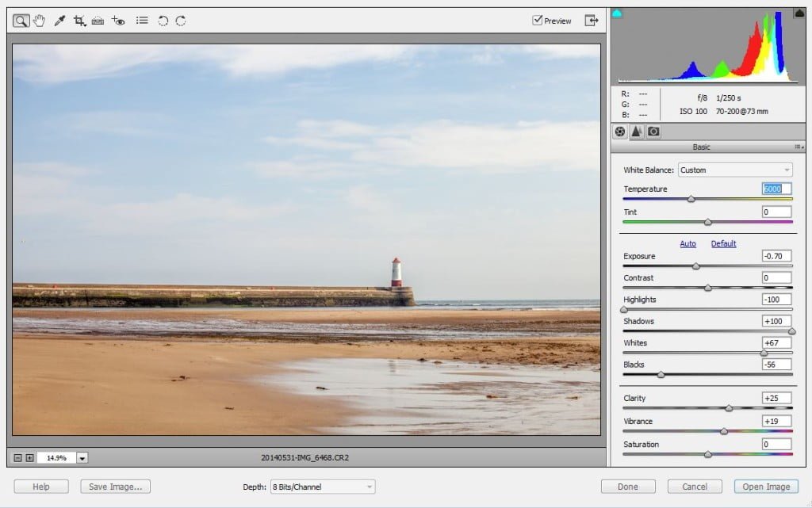This screenshot has width=812, height=508.
Task: Click the RGB histogram graph
Action: (708, 47)
